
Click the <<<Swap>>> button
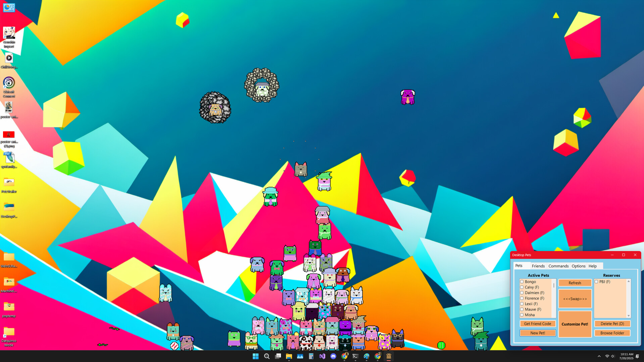[575, 299]
